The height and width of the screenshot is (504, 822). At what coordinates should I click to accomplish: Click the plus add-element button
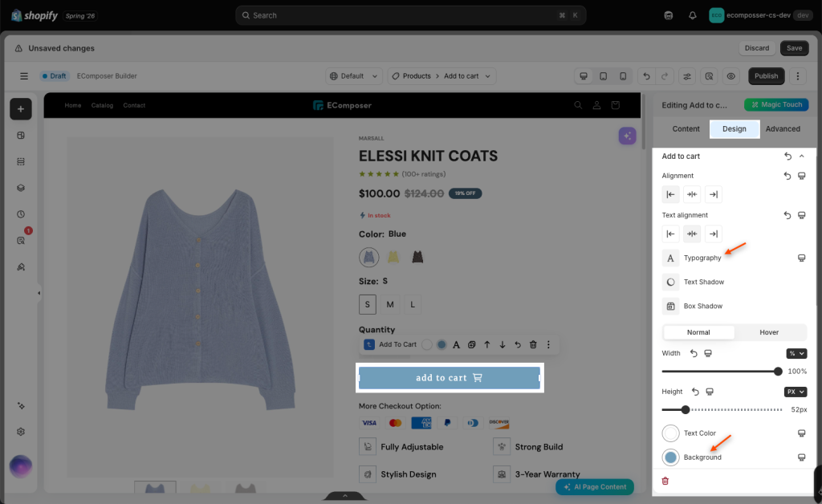click(21, 109)
